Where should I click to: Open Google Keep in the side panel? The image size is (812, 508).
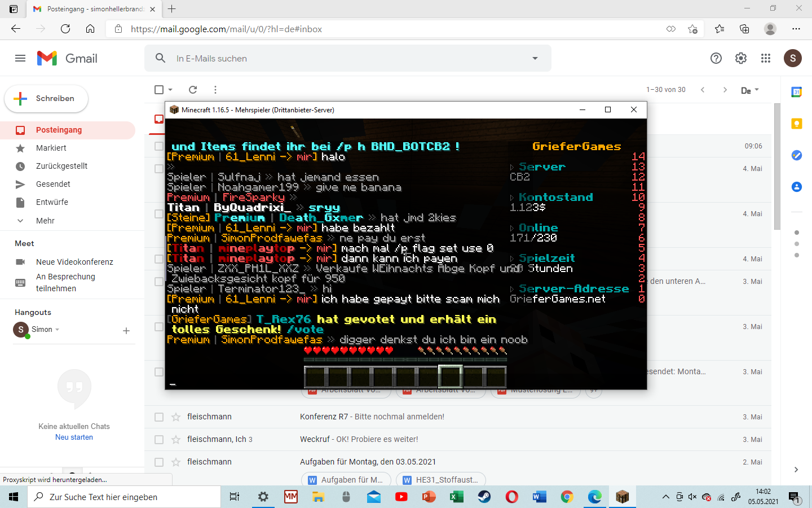click(797, 124)
